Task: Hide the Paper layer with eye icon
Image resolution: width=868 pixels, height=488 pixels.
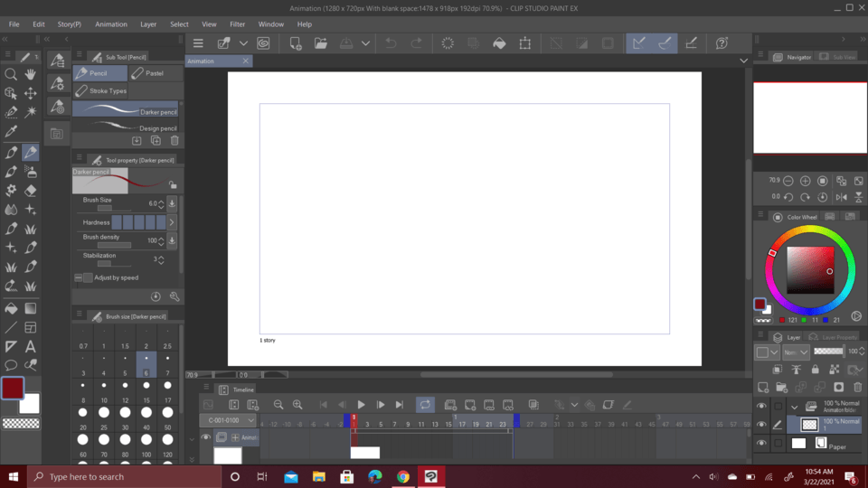Action: click(761, 444)
